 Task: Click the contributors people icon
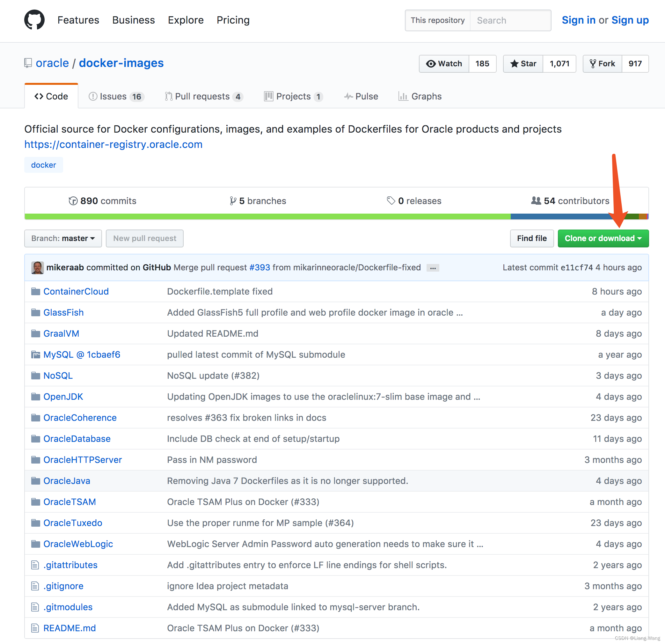coord(536,201)
